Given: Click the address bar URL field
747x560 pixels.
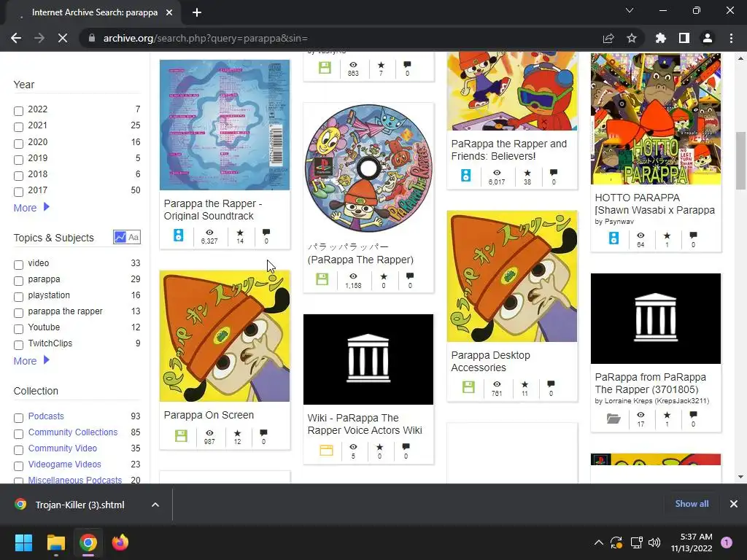Looking at the screenshot, I should pos(343,38).
